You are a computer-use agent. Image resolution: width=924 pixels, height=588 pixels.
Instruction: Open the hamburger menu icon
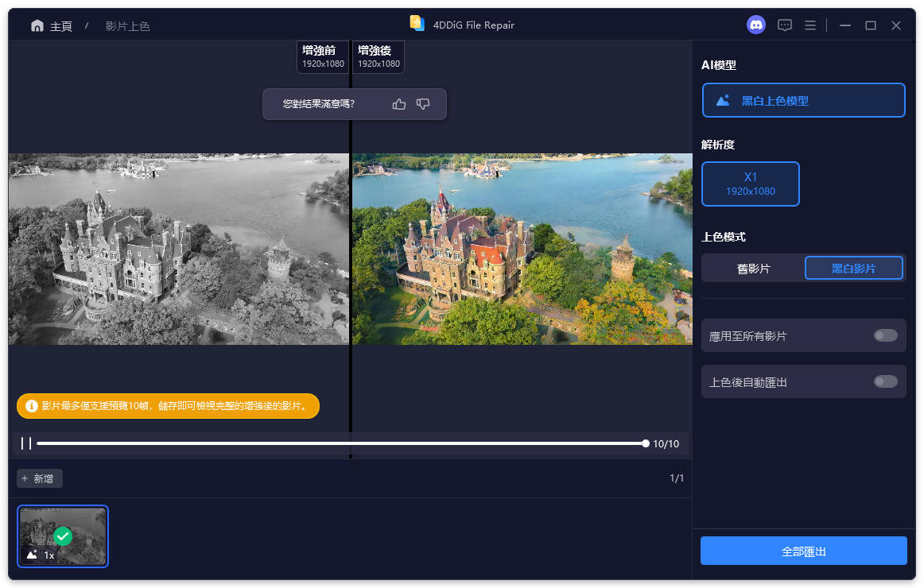[809, 25]
